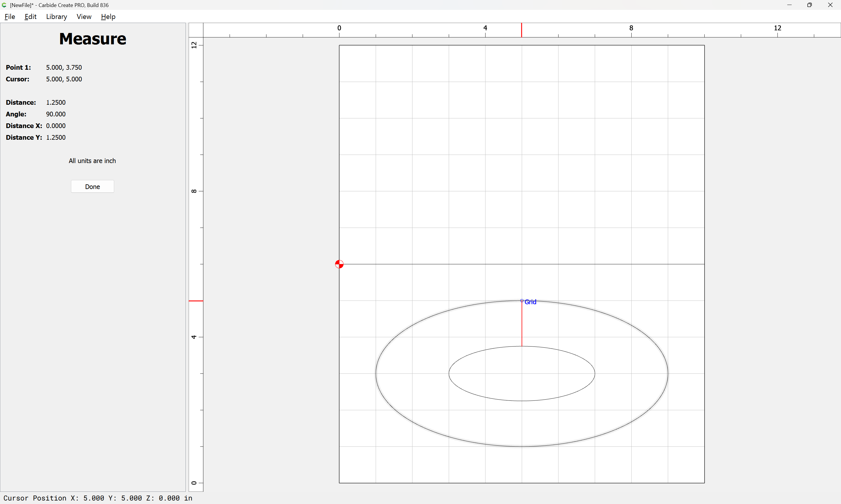The height and width of the screenshot is (504, 841).
Task: Open the Library menu
Action: [x=56, y=17]
